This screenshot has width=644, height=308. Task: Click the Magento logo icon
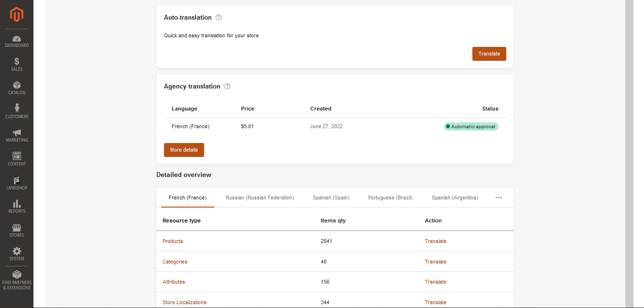17,14
